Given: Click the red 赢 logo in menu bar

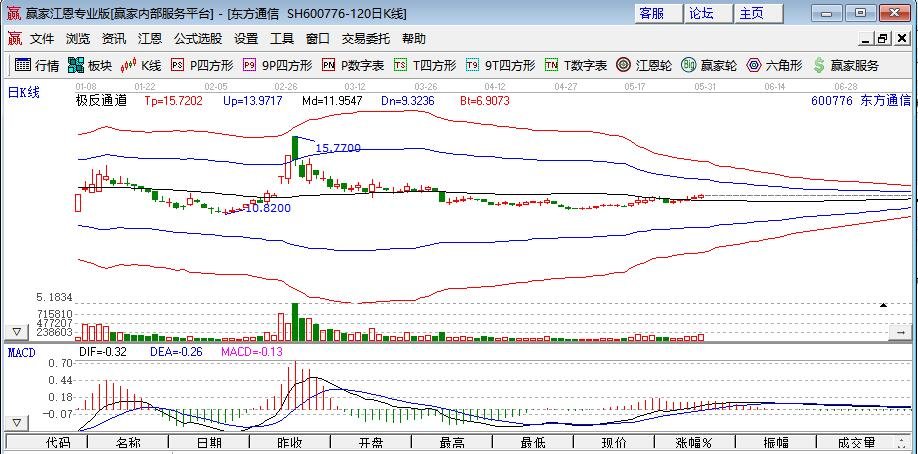Looking at the screenshot, I should click(x=15, y=39).
